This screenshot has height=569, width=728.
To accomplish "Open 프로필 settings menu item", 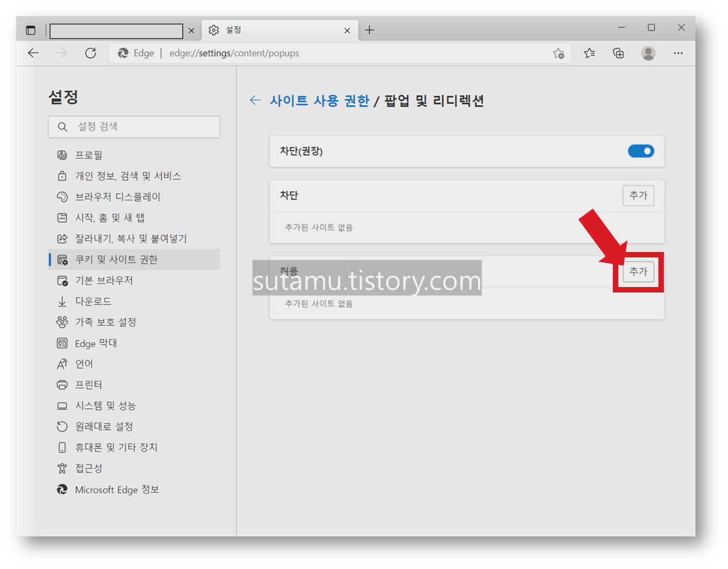I will pos(134,155).
